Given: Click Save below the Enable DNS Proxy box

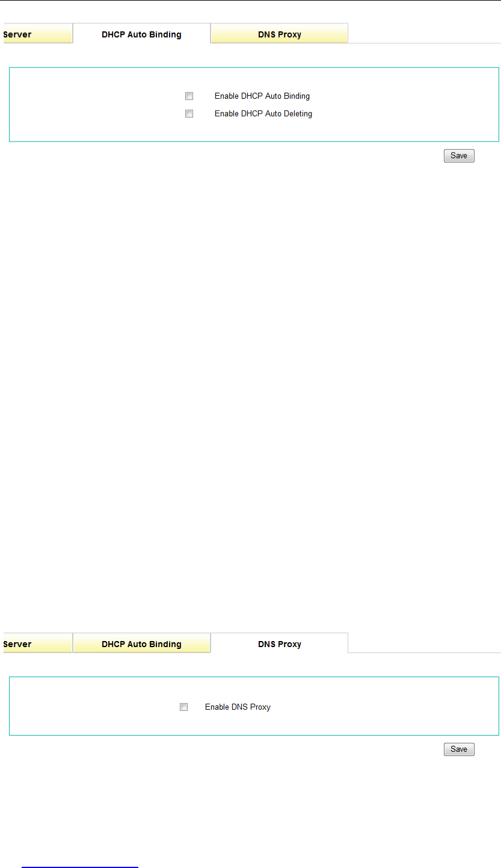Looking at the screenshot, I should pyautogui.click(x=459, y=749).
